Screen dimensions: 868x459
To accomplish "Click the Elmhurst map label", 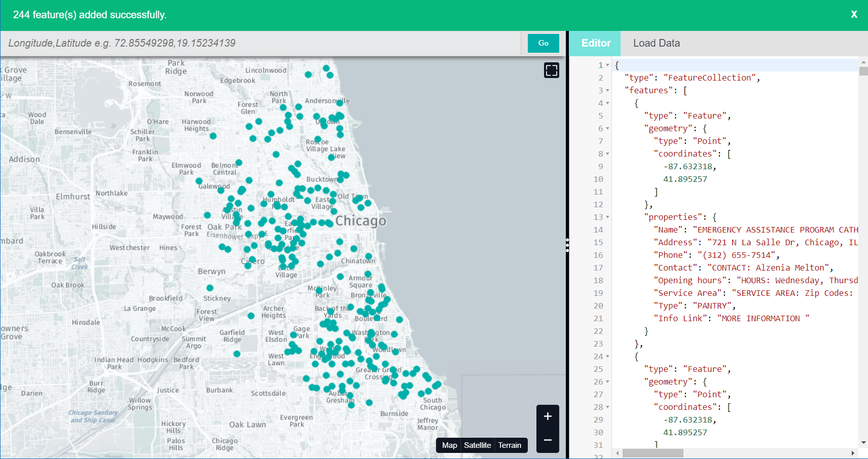I will [x=73, y=197].
